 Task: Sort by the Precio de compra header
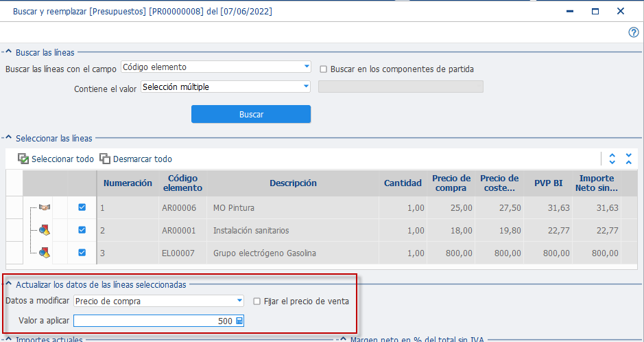(x=451, y=183)
